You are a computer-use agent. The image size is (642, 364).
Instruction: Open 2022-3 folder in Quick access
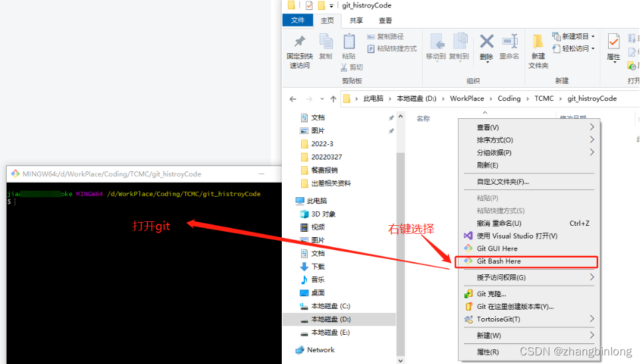click(x=317, y=144)
